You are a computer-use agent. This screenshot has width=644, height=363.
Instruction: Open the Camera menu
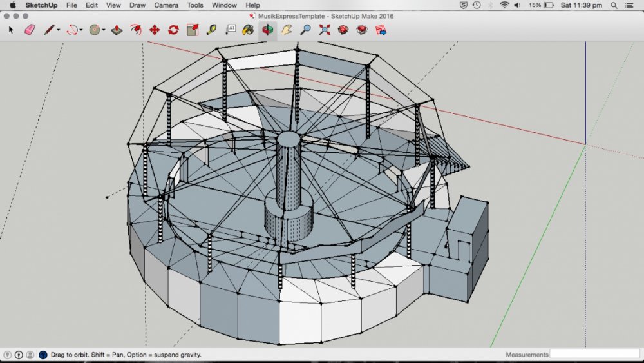tap(166, 5)
